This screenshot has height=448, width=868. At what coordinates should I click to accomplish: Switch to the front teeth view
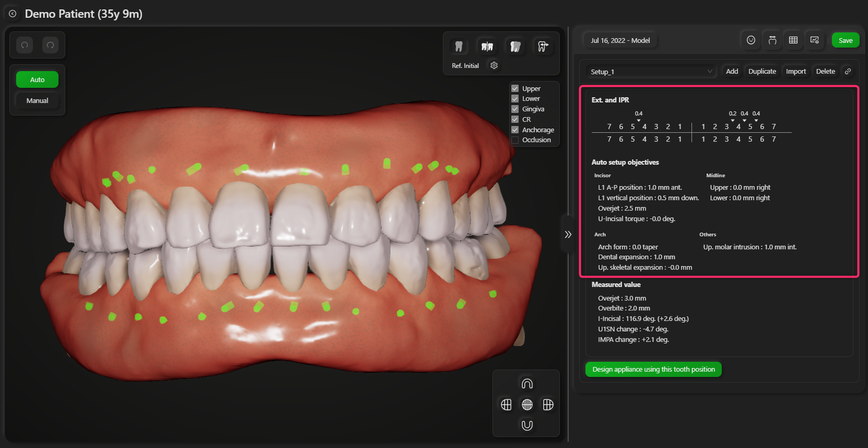(x=527, y=405)
